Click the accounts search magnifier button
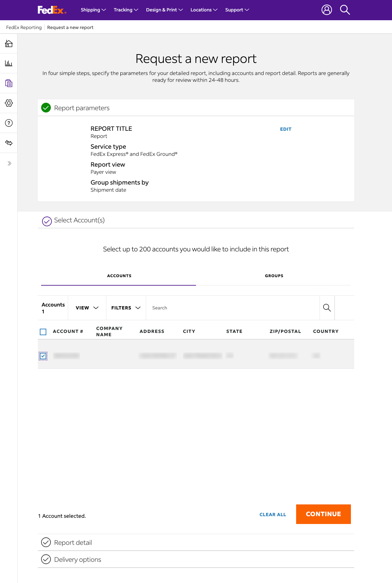 click(x=327, y=307)
